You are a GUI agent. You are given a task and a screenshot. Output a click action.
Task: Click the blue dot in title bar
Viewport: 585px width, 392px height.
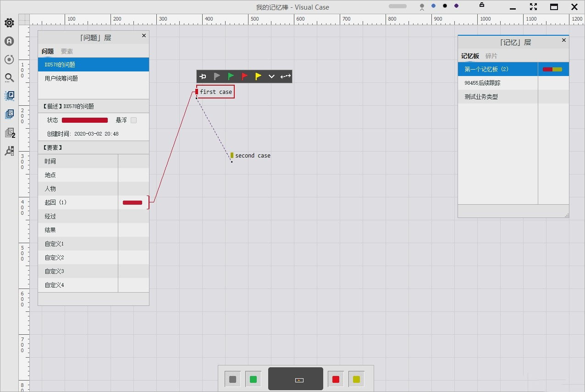[434, 6]
